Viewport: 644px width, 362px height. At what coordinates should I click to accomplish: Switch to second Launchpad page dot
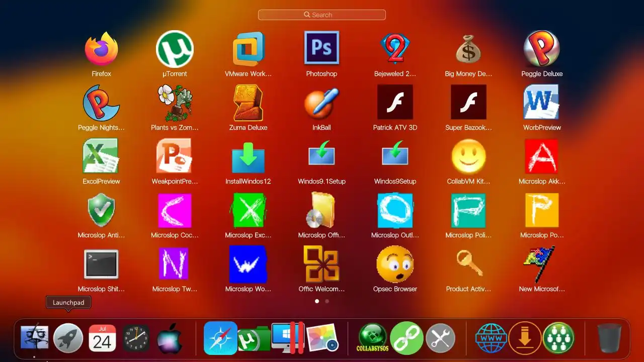[x=327, y=301]
